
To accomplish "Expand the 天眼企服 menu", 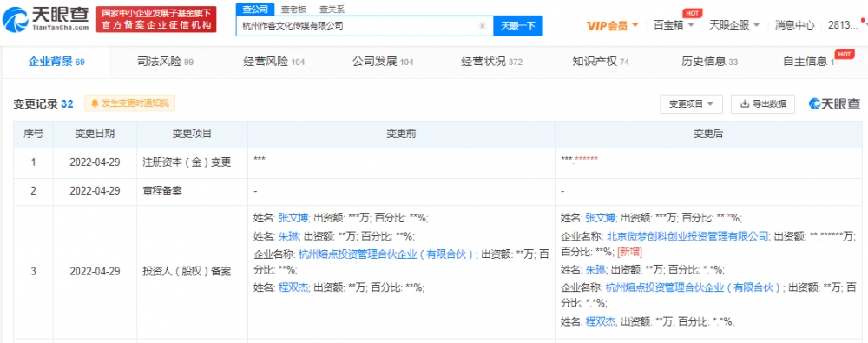I will point(734,25).
